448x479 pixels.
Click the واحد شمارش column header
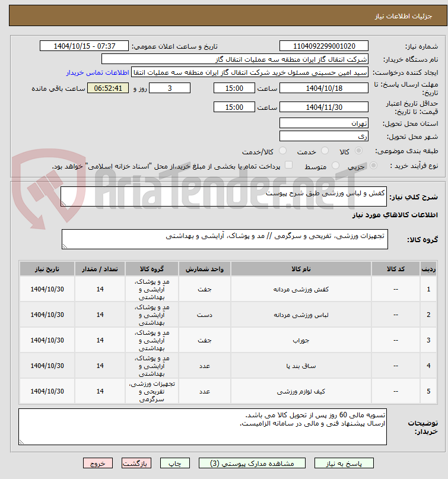tap(205, 269)
